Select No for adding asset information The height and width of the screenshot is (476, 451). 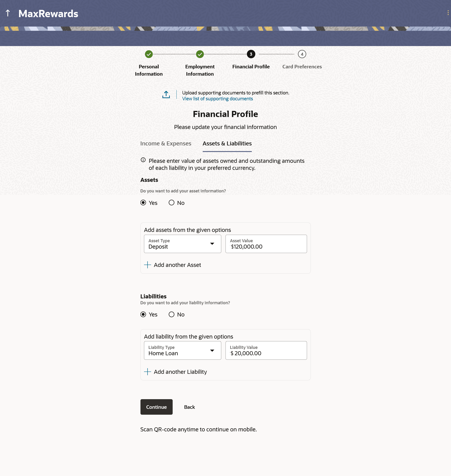click(171, 203)
